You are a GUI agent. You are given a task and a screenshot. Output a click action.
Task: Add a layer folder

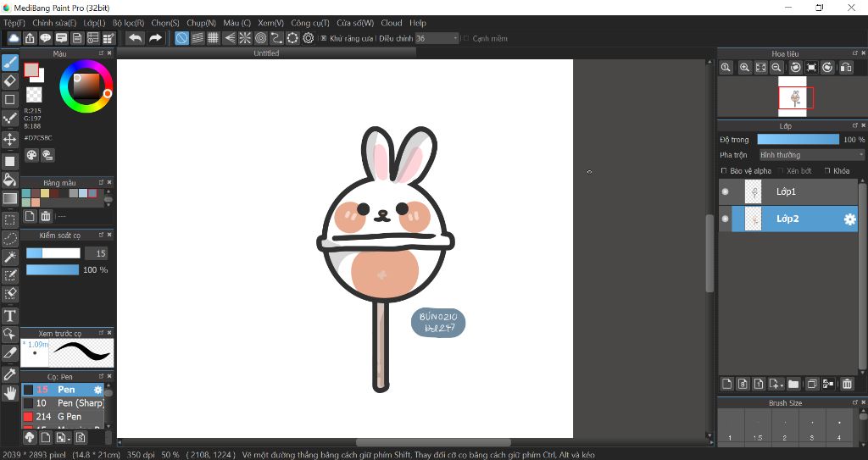793,384
